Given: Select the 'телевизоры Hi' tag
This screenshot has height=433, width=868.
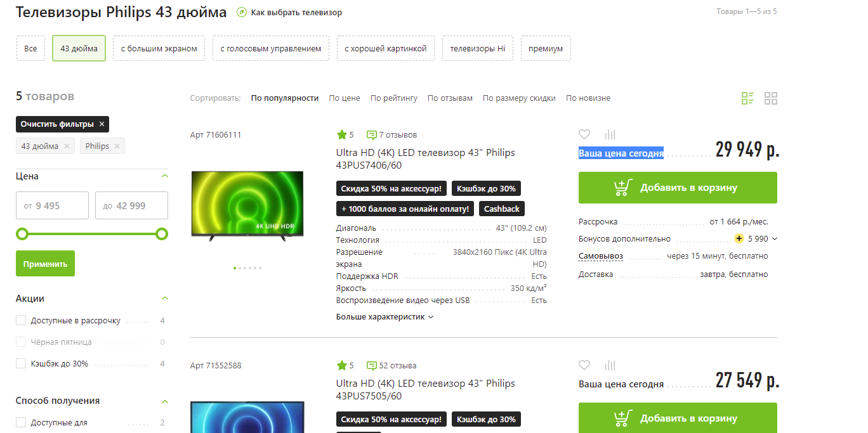Looking at the screenshot, I should 478,48.
